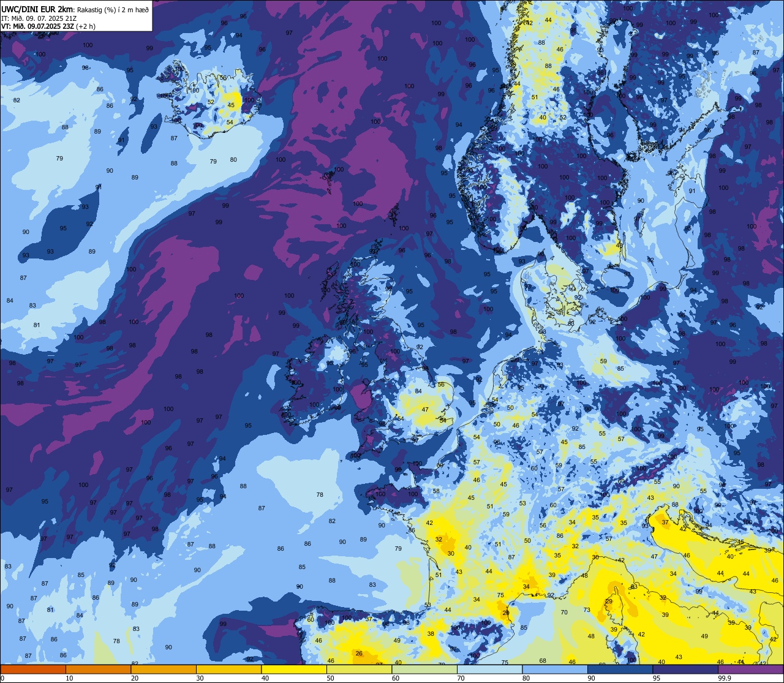Click the humidity value '73' west of Corsica
Viewport: 784px width, 683px height.
click(x=587, y=609)
